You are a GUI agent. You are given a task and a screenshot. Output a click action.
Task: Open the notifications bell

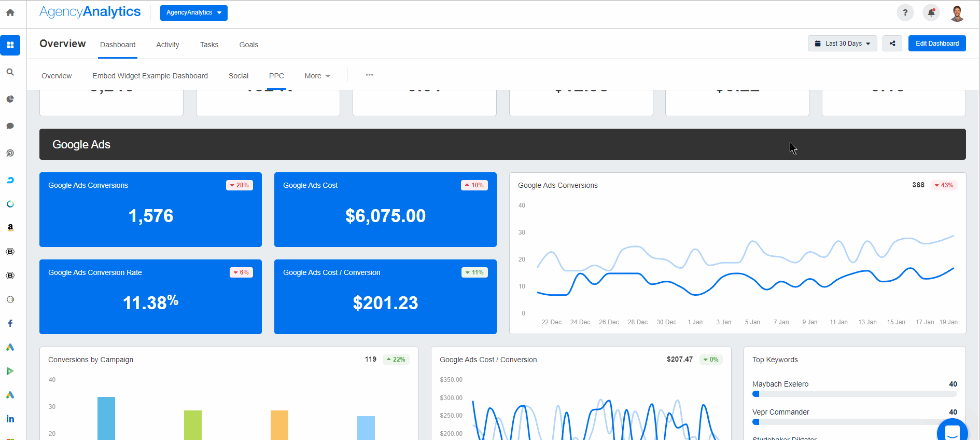931,13
